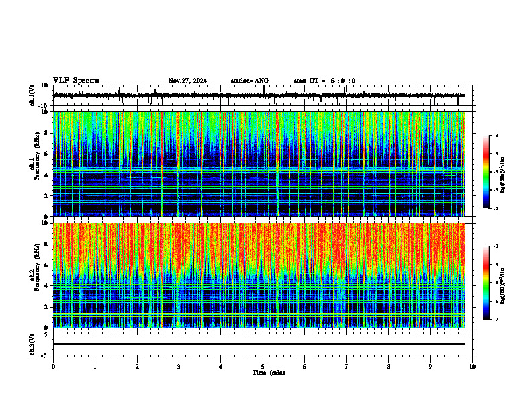Click the ch.2 spectrogram color scale bar
532x411 pixels.
(486, 283)
